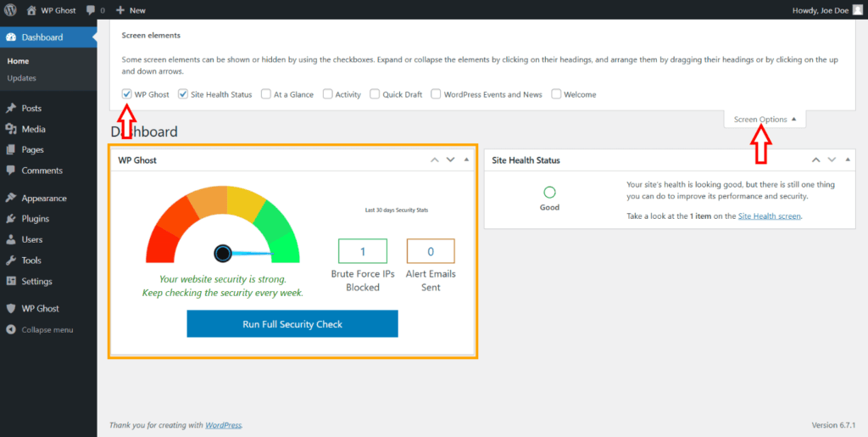Click the Posts pin icon in sidebar
This screenshot has width=868, height=437.
pos(11,109)
